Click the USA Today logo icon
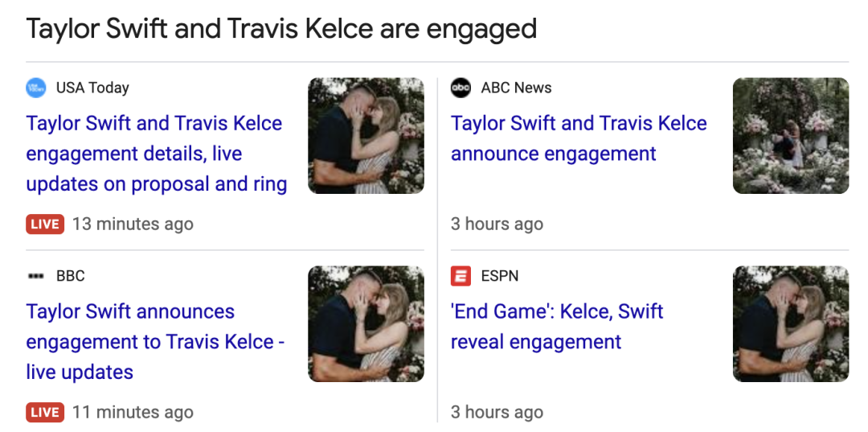The width and height of the screenshot is (868, 432). (36, 88)
